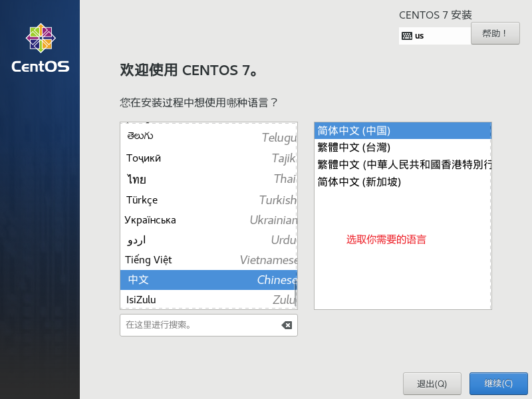The width and height of the screenshot is (532, 399).
Task: Select Türkçe Turkish language row
Action: pos(209,200)
